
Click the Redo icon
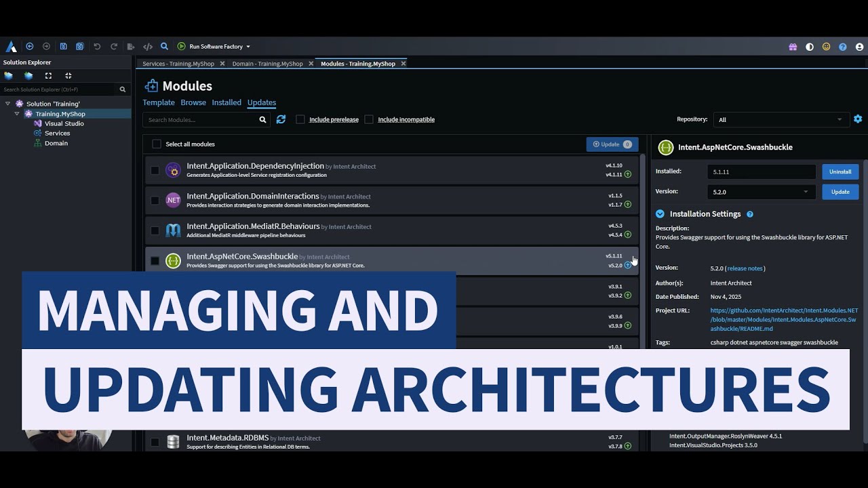(x=114, y=47)
